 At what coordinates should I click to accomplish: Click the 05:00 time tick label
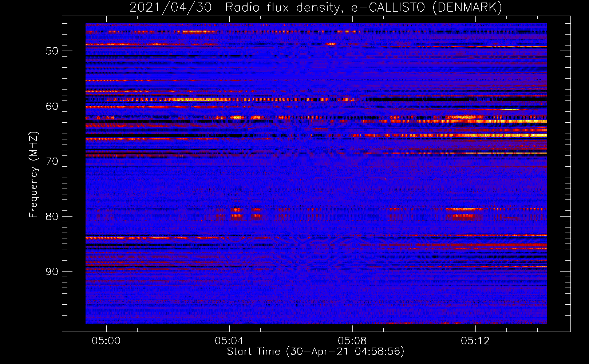pos(106,341)
